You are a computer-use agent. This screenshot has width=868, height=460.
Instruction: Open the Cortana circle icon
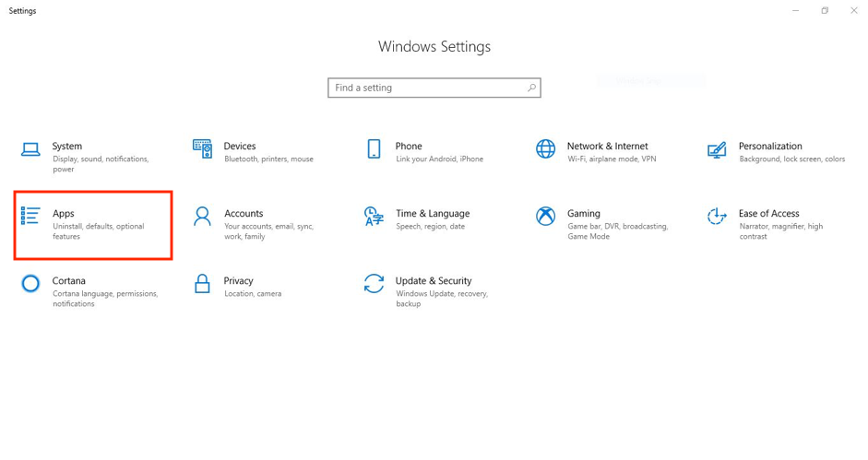[x=30, y=283]
